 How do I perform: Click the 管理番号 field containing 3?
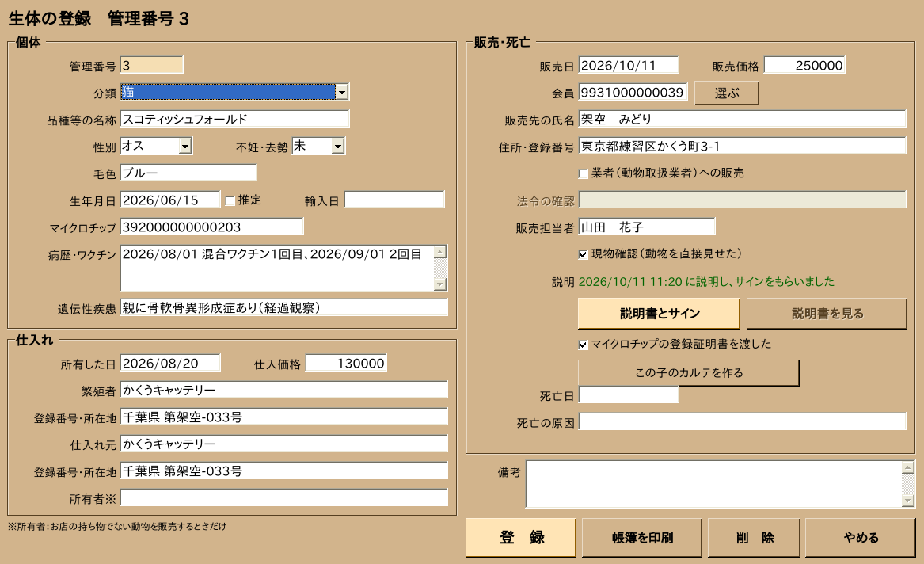pyautogui.click(x=152, y=65)
